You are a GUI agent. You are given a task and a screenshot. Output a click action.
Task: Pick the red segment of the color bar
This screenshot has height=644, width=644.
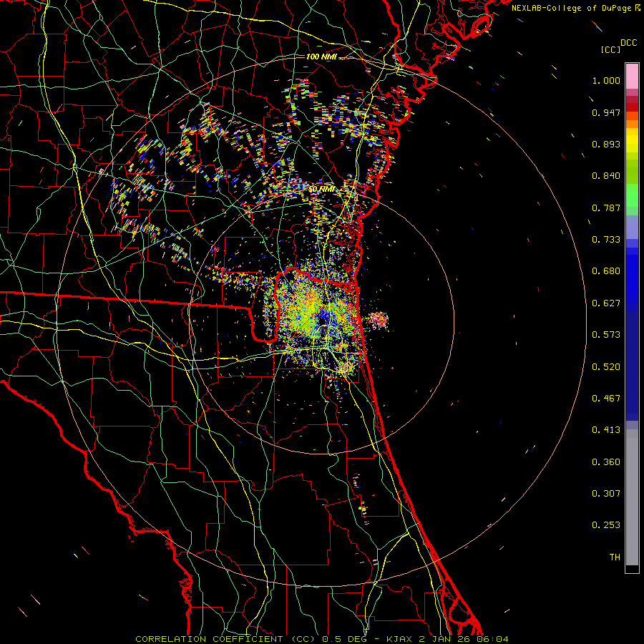[x=632, y=107]
